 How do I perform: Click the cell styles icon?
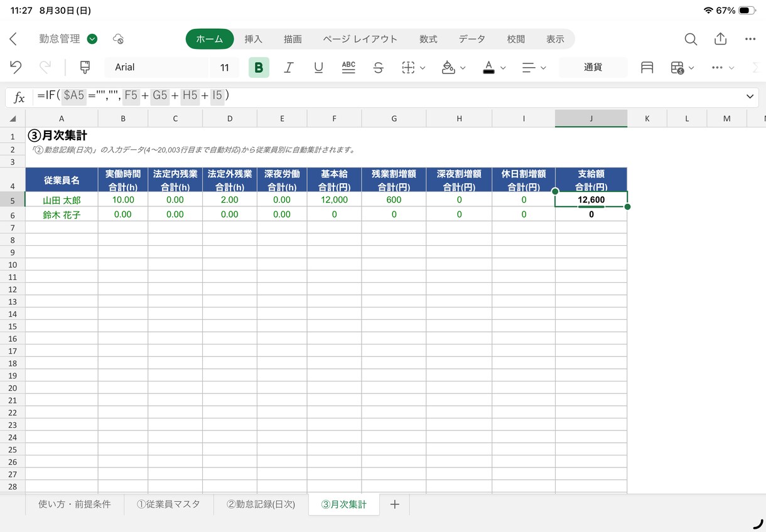[x=647, y=67]
